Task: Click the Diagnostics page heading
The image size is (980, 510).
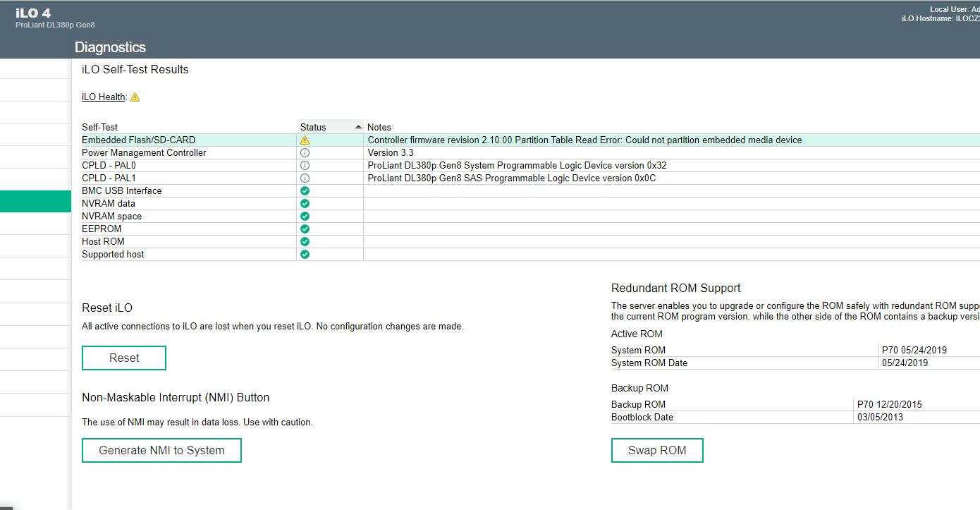Action: tap(110, 47)
